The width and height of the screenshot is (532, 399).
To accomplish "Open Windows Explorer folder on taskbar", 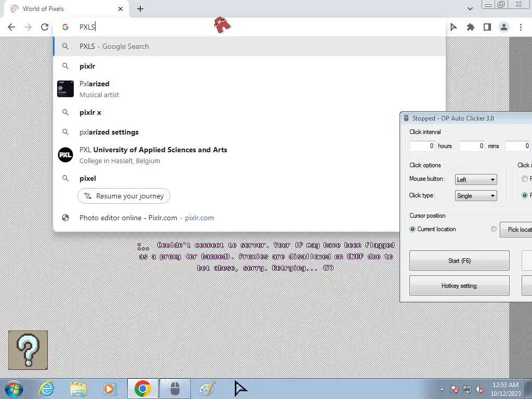I will (x=78, y=389).
